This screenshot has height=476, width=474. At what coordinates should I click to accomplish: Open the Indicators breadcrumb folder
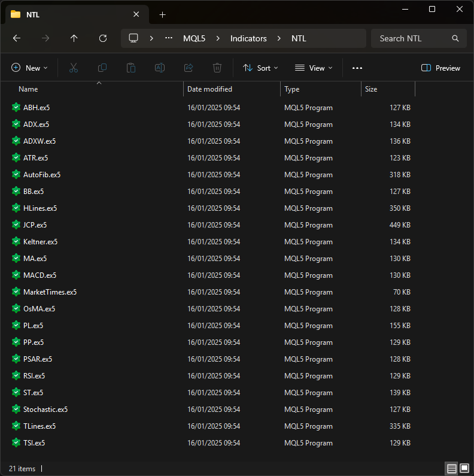click(248, 38)
